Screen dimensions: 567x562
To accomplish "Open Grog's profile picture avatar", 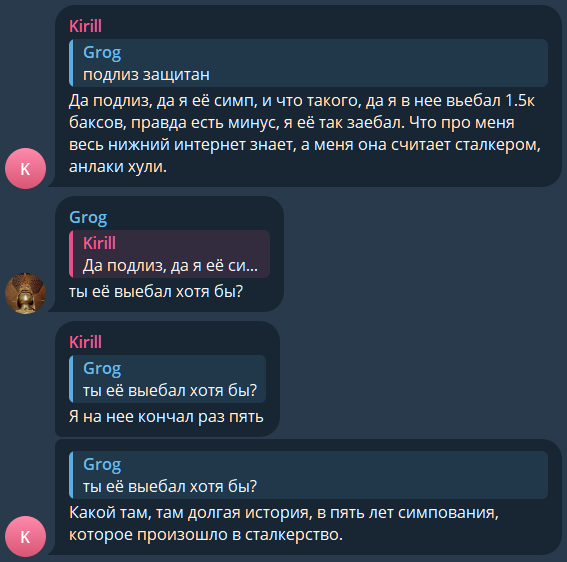I will tap(25, 293).
